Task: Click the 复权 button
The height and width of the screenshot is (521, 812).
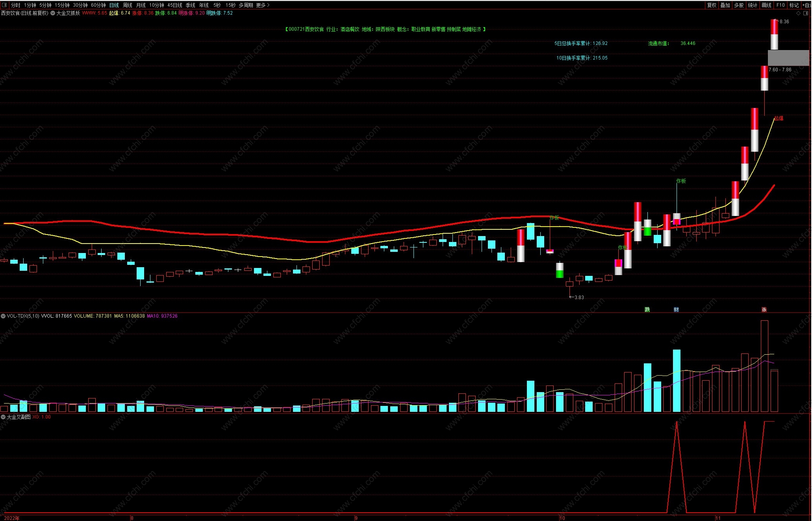Action: pyautogui.click(x=712, y=5)
